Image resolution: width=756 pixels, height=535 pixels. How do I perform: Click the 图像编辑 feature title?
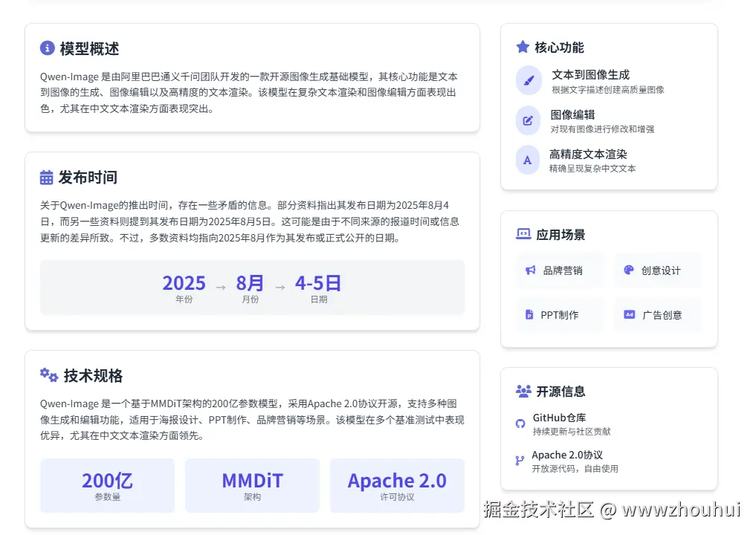[573, 114]
